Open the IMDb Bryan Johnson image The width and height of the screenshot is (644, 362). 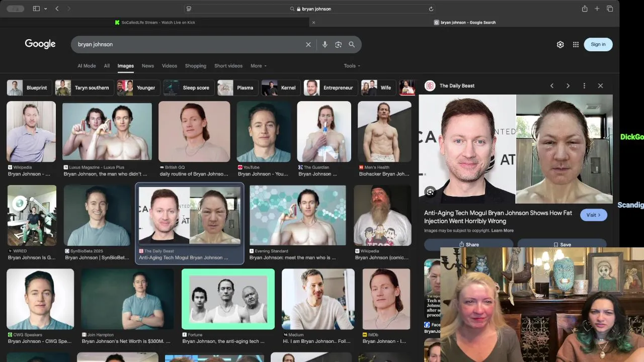click(386, 299)
